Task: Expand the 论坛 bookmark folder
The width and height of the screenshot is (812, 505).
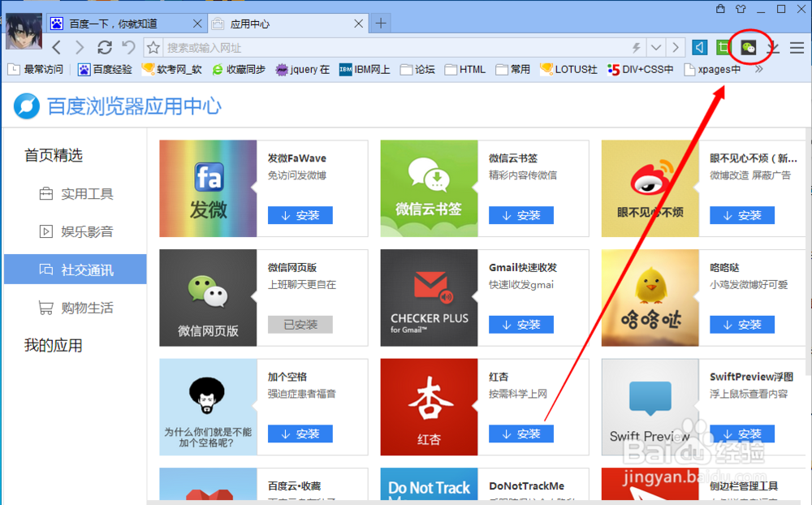Action: coord(417,69)
